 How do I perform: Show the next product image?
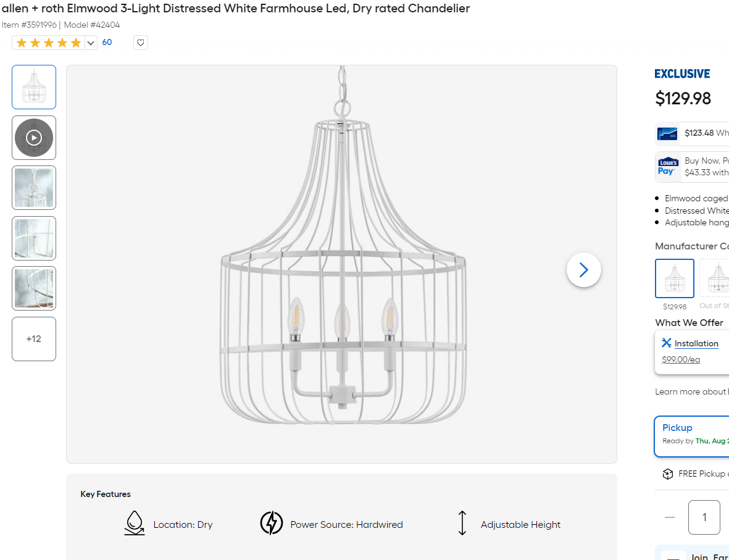pyautogui.click(x=583, y=270)
